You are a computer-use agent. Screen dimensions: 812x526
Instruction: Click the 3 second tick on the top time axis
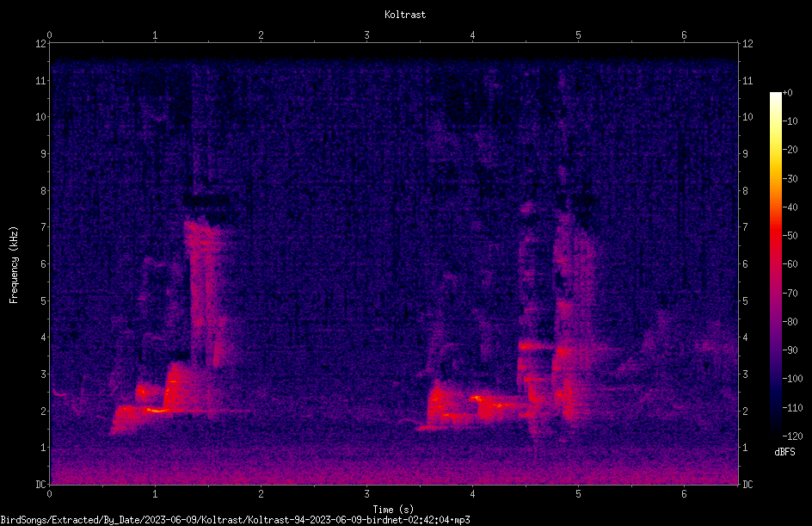366,35
